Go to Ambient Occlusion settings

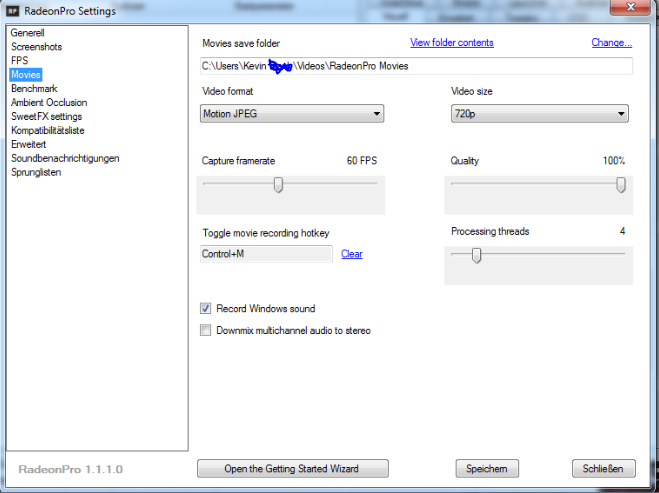pos(49,103)
